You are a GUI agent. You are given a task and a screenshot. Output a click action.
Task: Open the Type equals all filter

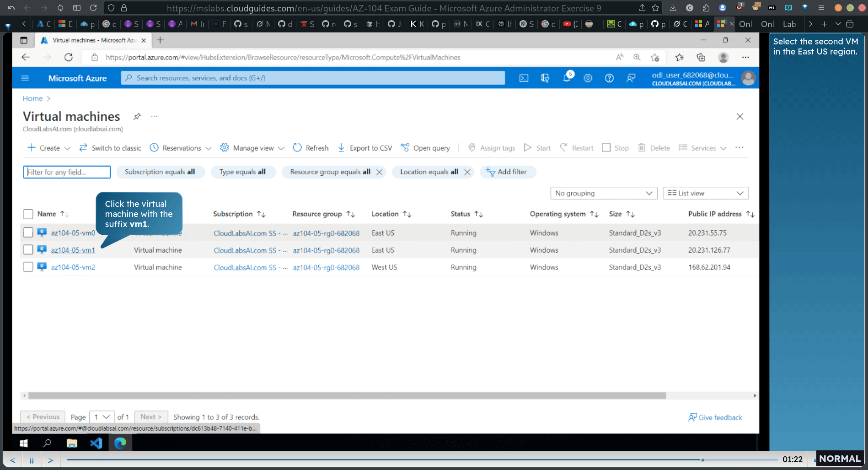pos(242,172)
